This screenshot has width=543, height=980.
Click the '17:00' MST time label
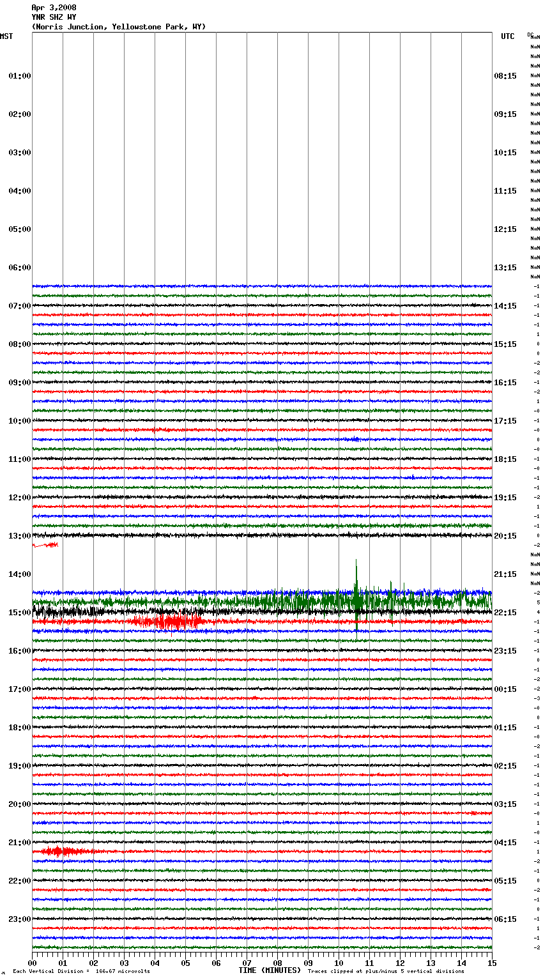[x=20, y=689]
